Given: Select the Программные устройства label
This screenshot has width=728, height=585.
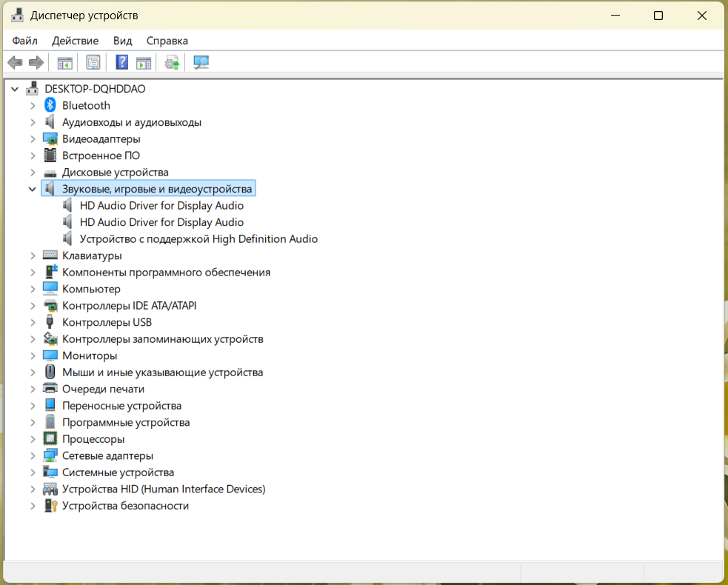Looking at the screenshot, I should click(x=126, y=422).
